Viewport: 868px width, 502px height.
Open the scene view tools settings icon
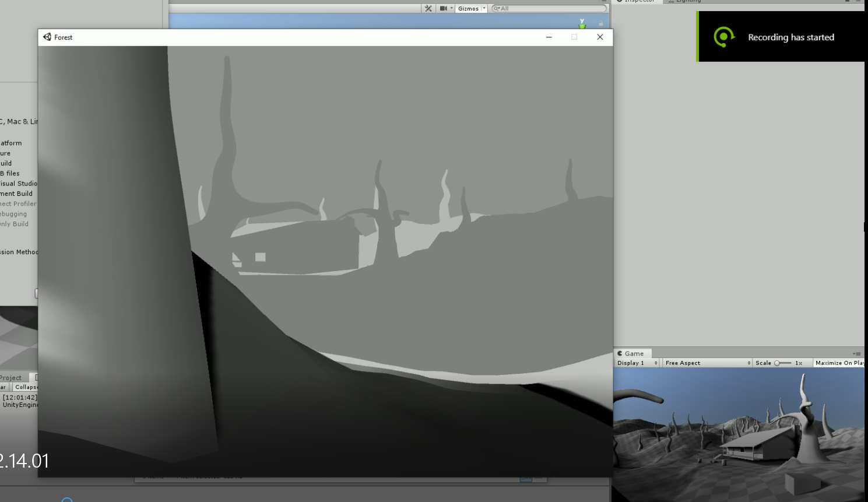[428, 8]
